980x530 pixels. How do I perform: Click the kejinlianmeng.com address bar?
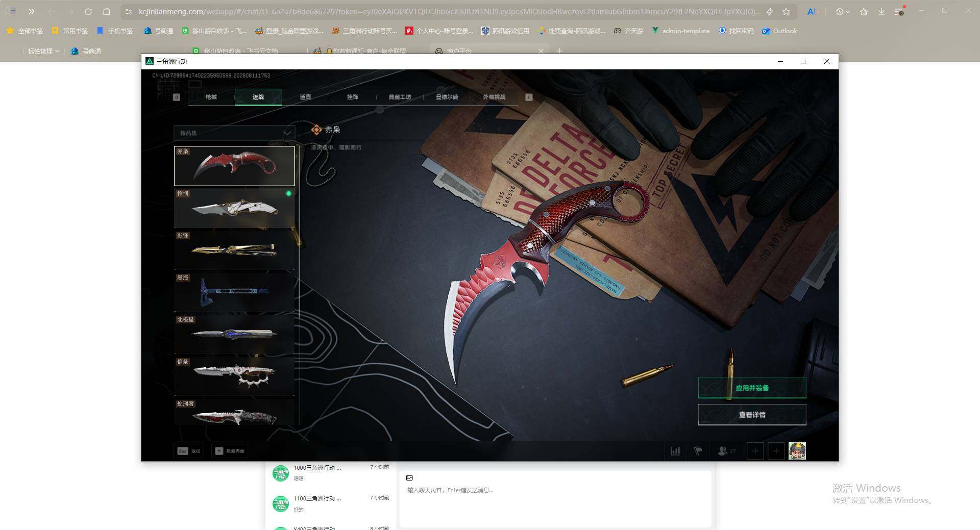point(449,11)
